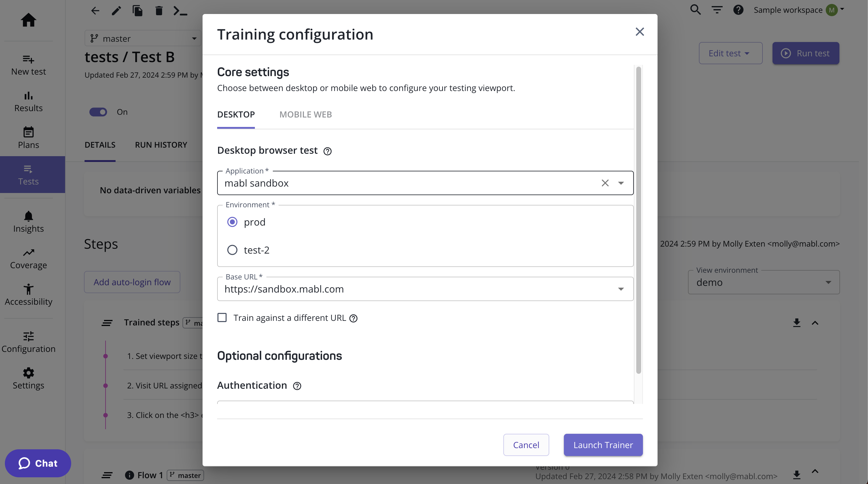This screenshot has height=484, width=868.
Task: Expand the Application dropdown arrow
Action: 621,183
